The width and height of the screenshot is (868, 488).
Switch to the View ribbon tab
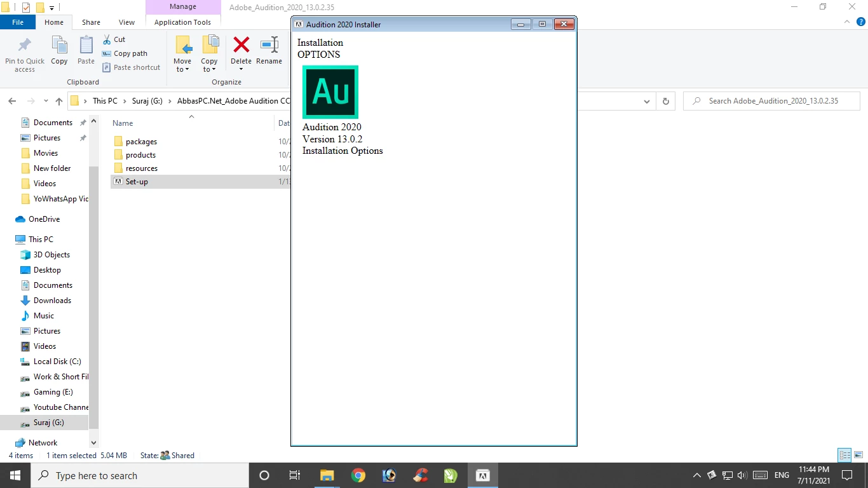click(127, 22)
